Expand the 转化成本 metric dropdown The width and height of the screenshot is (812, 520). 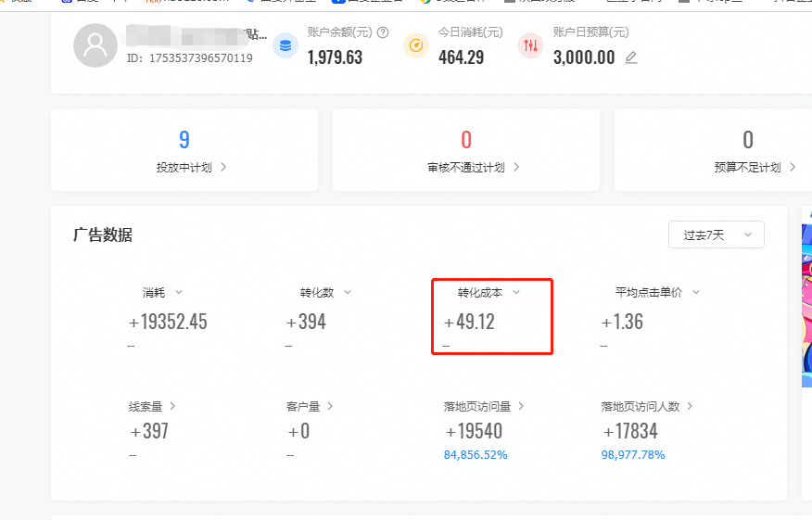click(x=515, y=292)
